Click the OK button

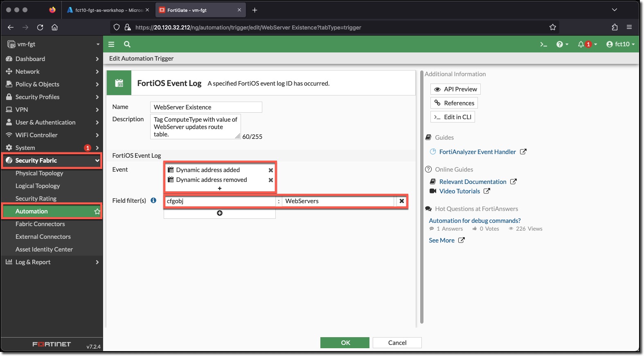pyautogui.click(x=345, y=343)
